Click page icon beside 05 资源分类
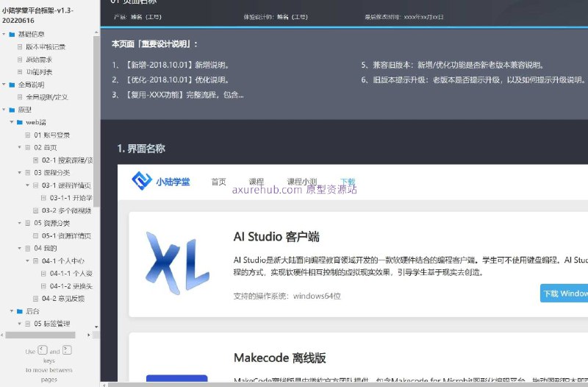 point(28,223)
